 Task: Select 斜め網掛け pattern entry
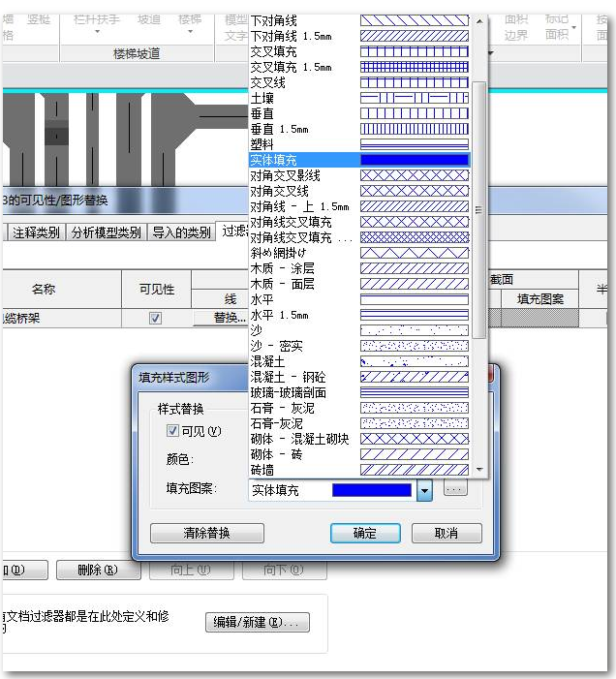(x=359, y=253)
